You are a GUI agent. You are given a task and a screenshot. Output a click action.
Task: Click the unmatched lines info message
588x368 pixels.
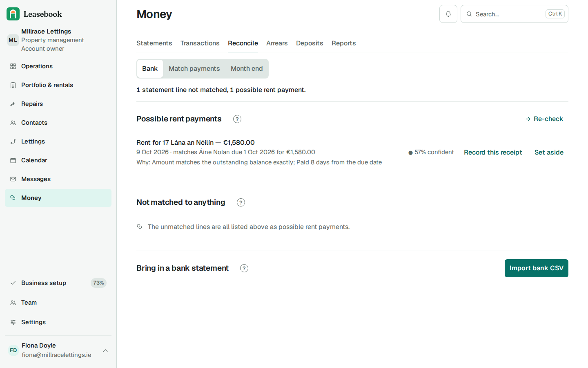[249, 227]
